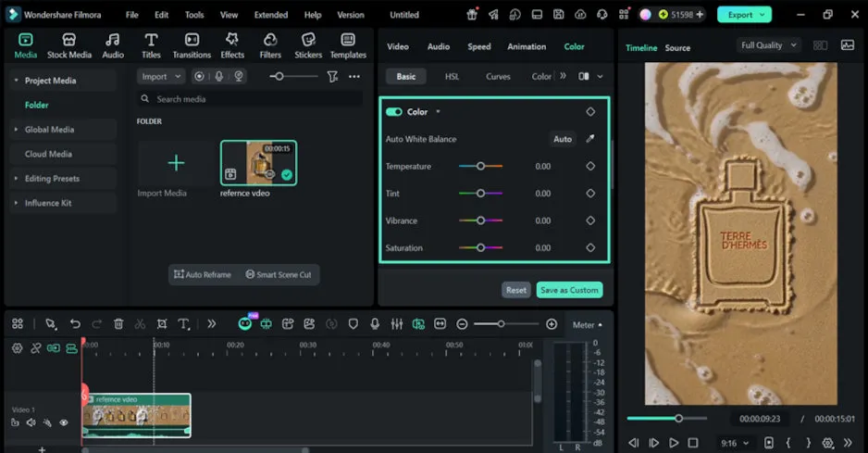Click the record screen icon
Viewport: 868px width, 453px height.
[199, 77]
